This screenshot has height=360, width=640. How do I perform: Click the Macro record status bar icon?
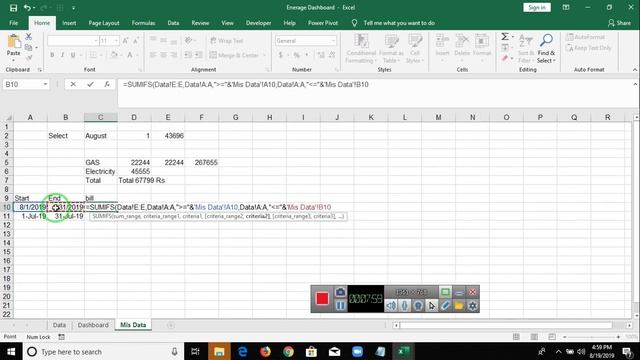pyautogui.click(x=61, y=337)
